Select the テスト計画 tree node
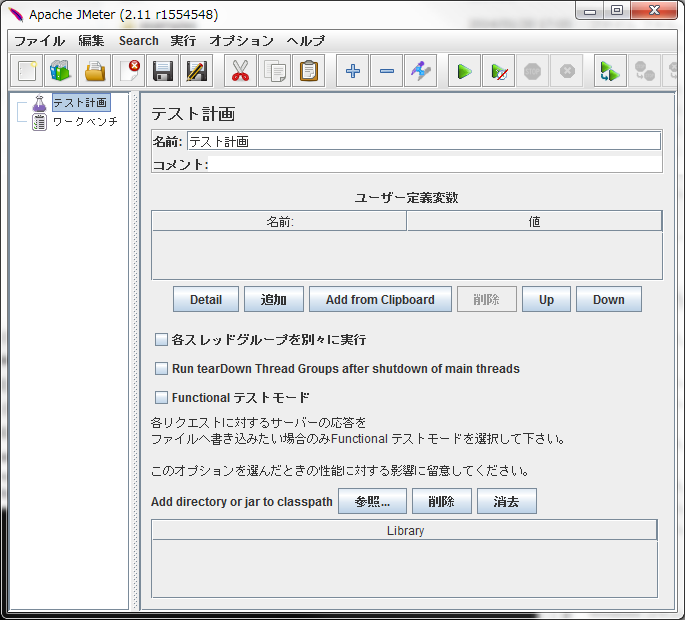The width and height of the screenshot is (685, 620). coord(80,102)
